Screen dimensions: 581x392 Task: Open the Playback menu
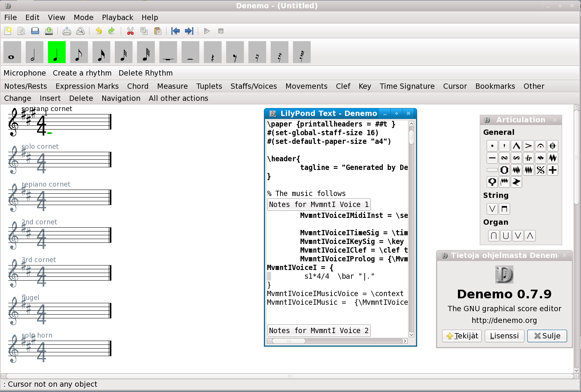coord(117,17)
